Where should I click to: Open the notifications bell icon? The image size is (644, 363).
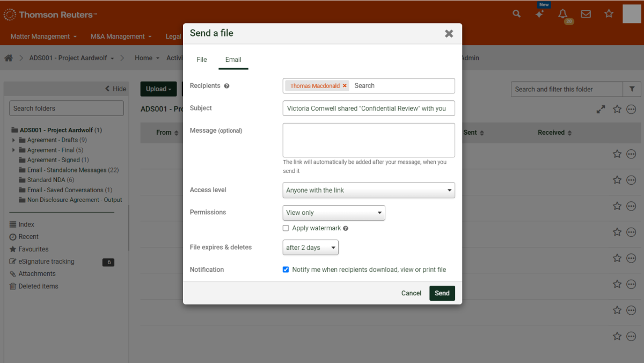(x=563, y=14)
